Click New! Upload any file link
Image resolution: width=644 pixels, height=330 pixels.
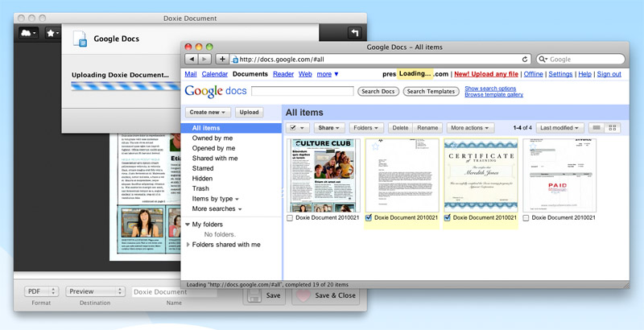pos(486,74)
